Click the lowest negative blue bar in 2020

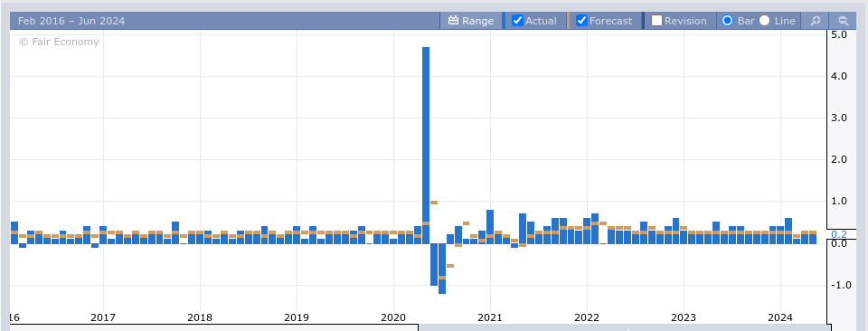tap(442, 269)
